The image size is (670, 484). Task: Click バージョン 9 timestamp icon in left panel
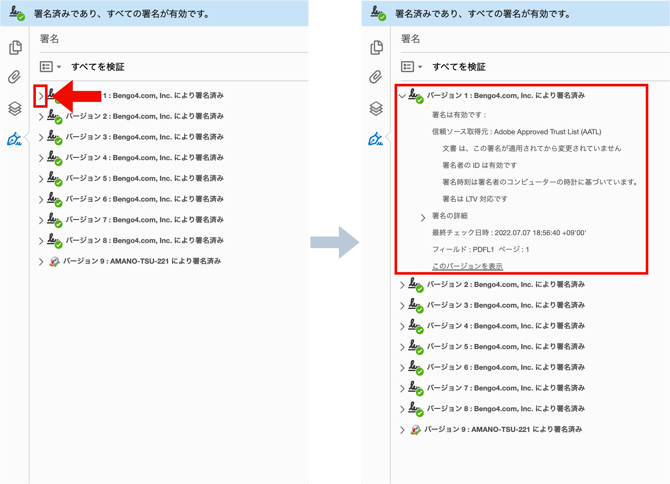coord(54,261)
